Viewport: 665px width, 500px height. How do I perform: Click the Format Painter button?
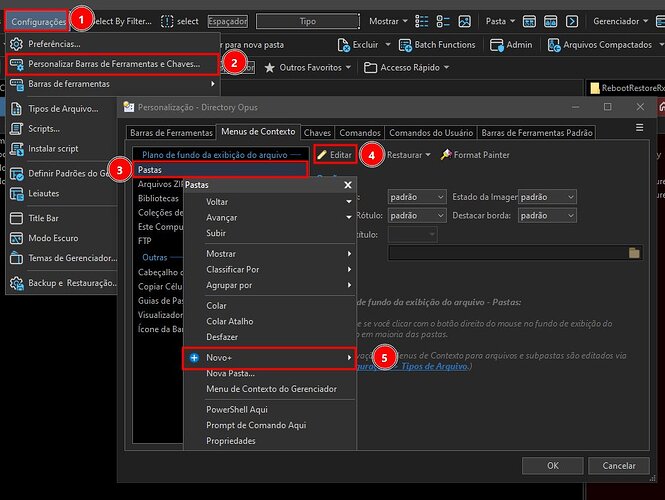[475, 155]
